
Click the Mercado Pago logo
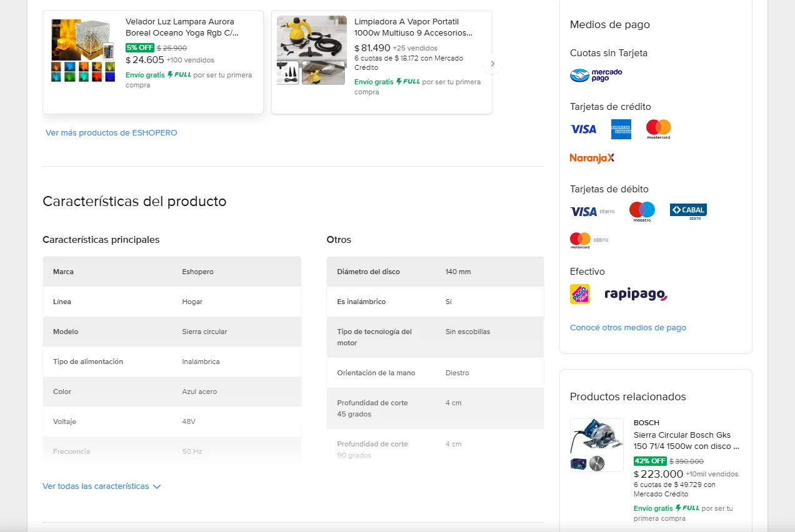pyautogui.click(x=596, y=76)
